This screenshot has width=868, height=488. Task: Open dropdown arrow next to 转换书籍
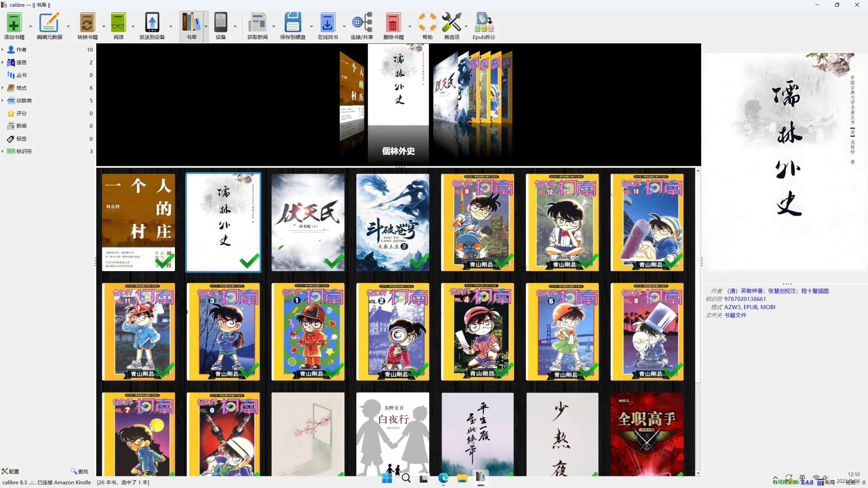(104, 26)
